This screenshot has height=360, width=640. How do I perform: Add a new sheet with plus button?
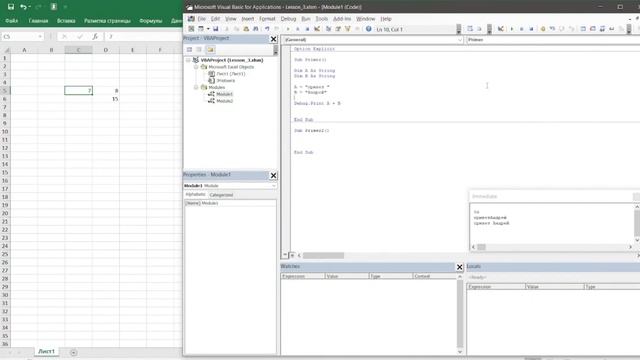pyautogui.click(x=73, y=352)
